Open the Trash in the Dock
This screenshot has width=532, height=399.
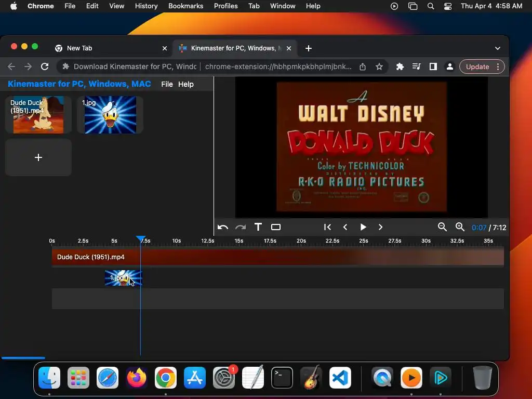click(483, 378)
